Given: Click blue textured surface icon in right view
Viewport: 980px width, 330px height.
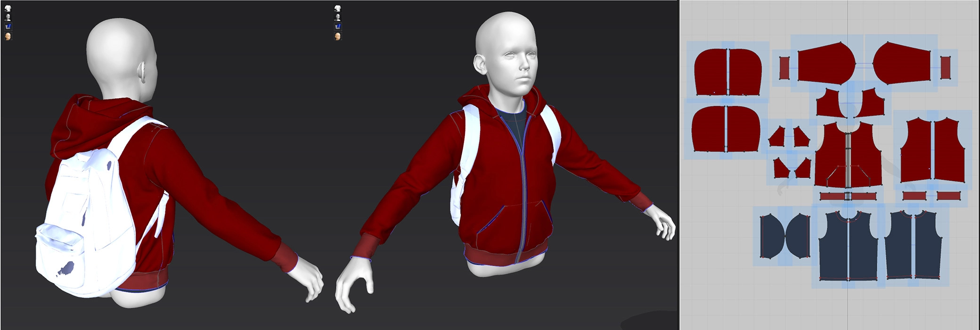Looking at the screenshot, I should click(x=337, y=27).
